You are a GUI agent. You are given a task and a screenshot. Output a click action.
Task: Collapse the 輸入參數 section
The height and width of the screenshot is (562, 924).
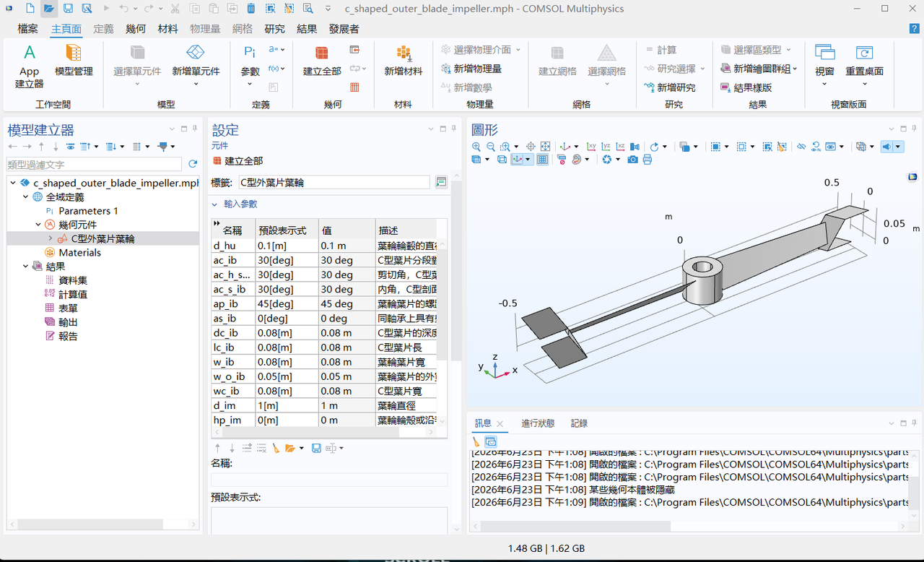point(215,204)
